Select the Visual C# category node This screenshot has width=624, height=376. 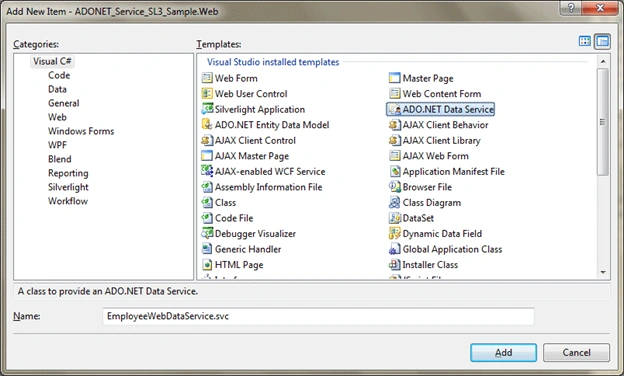(52, 61)
